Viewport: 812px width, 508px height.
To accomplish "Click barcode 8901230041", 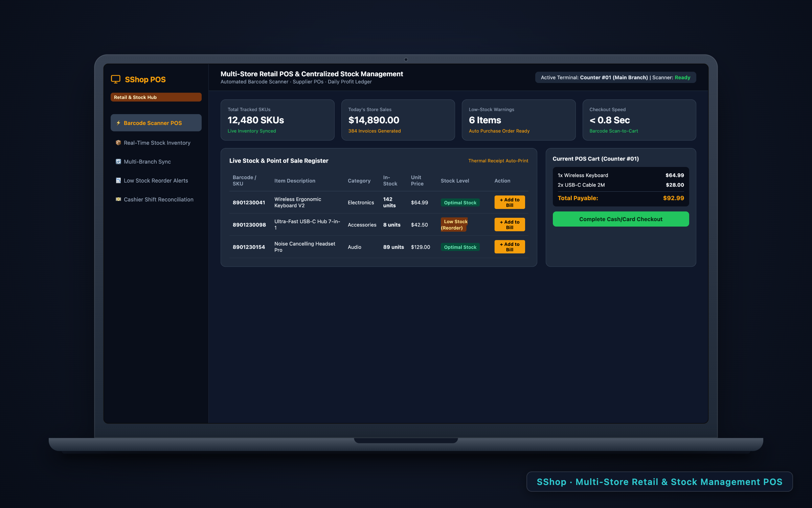I will point(249,203).
